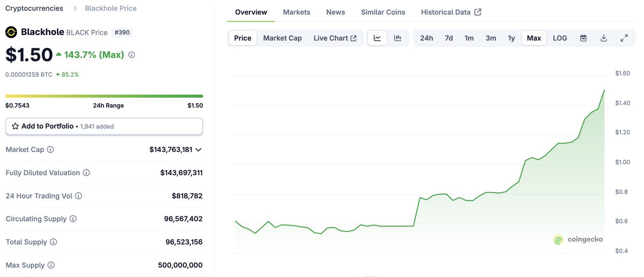The width and height of the screenshot is (644, 277).
Task: Expand chart to fullscreen icon
Action: (x=624, y=38)
